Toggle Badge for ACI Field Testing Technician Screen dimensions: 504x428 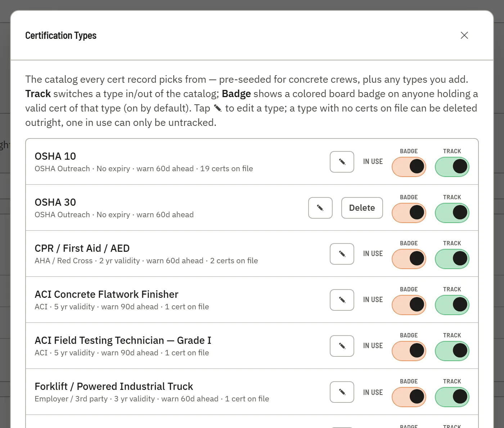pyautogui.click(x=409, y=351)
